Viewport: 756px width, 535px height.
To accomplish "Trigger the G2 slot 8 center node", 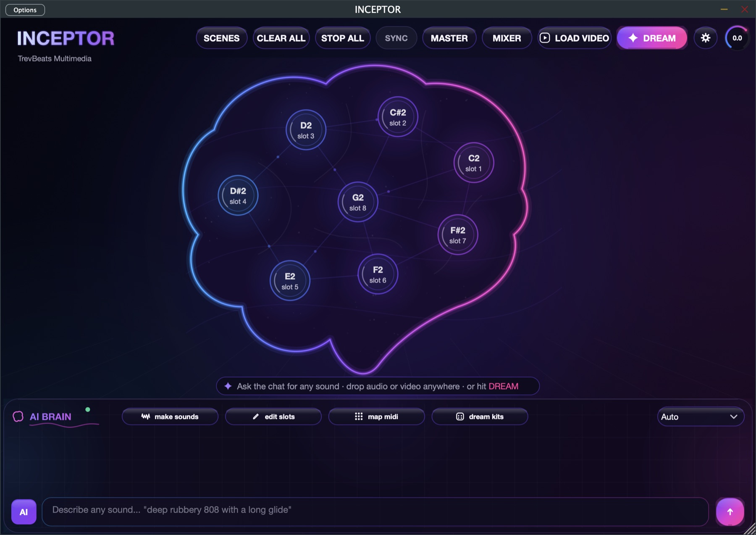I will pos(357,202).
